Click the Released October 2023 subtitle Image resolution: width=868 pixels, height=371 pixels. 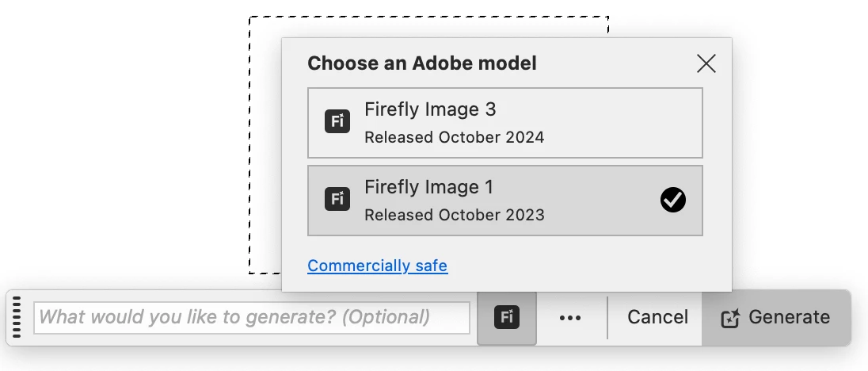click(x=454, y=215)
